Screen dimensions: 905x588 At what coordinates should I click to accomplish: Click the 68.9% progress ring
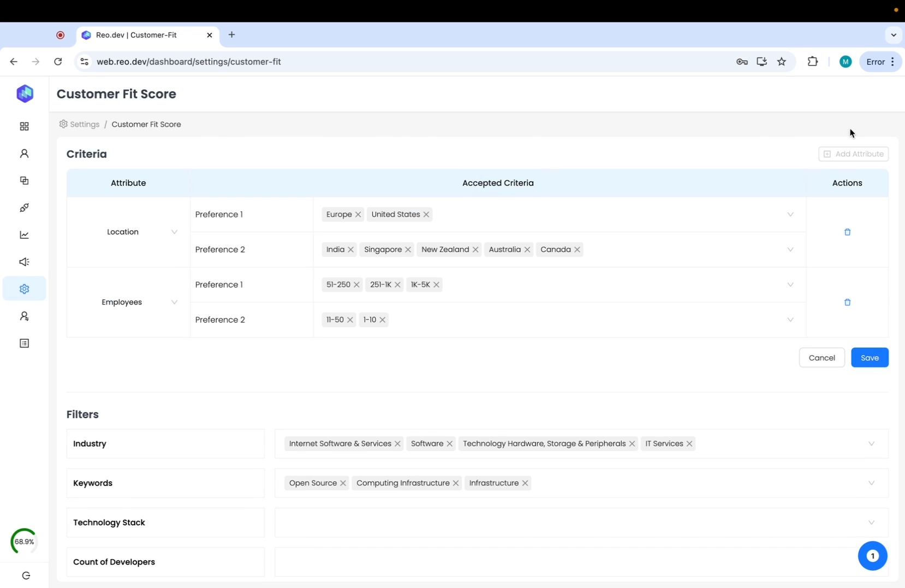click(x=24, y=542)
